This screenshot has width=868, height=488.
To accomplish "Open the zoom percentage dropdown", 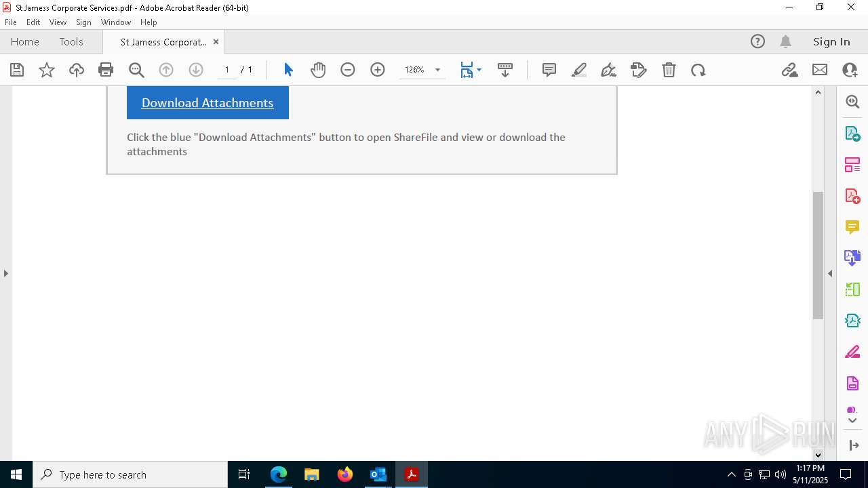I will tap(437, 70).
